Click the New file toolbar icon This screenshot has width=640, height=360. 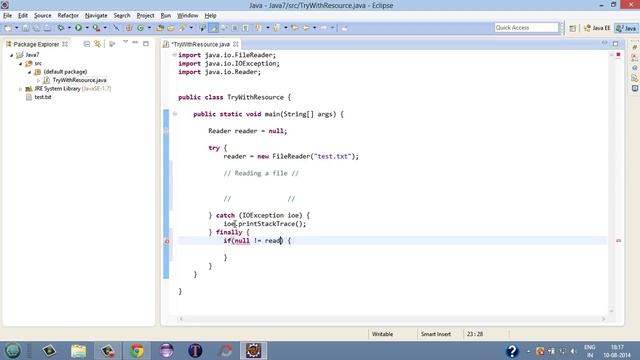pos(8,28)
